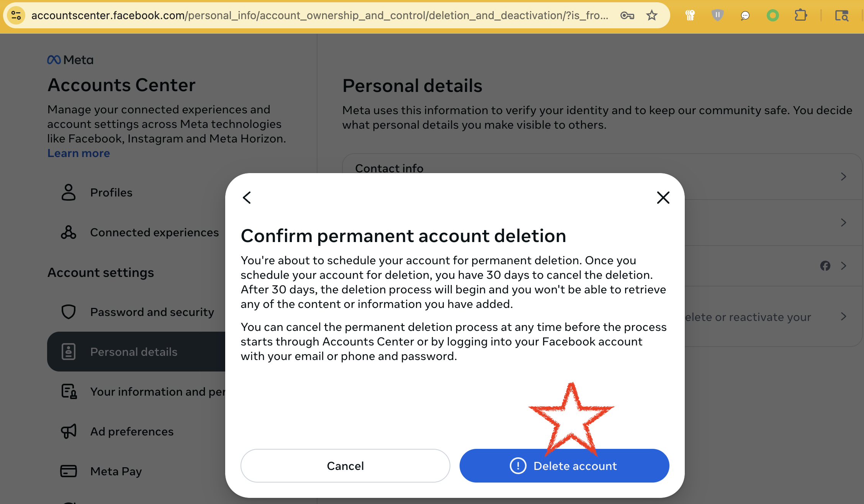Viewport: 864px width, 504px height.
Task: Click the shield extension icon in the toolbar
Action: click(x=717, y=15)
